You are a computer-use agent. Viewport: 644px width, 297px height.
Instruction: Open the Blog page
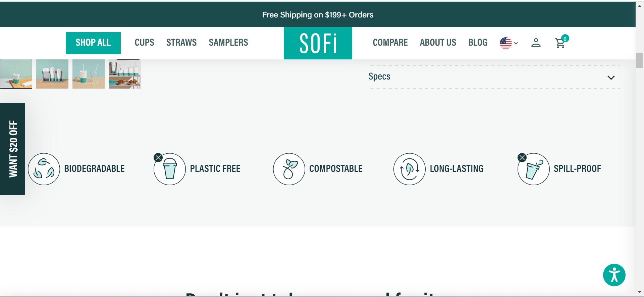[x=478, y=43]
